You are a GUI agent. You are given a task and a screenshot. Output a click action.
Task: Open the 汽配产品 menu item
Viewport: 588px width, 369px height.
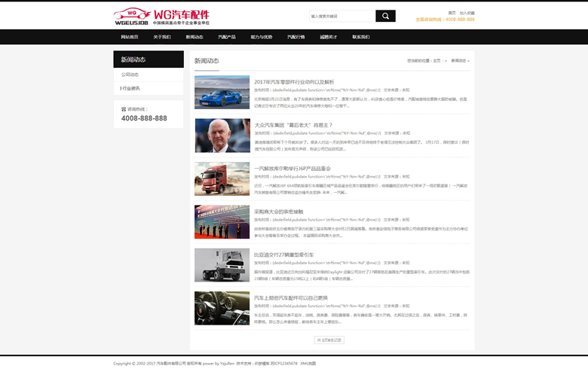227,37
